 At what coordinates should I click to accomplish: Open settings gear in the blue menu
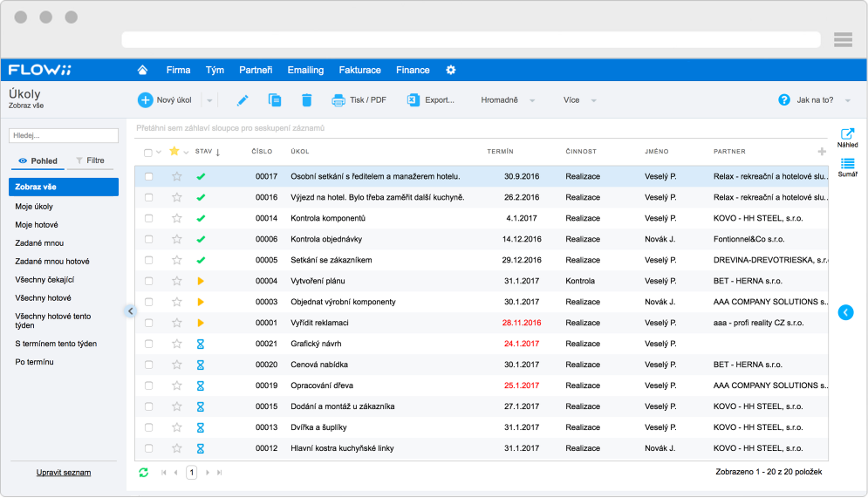click(x=451, y=70)
